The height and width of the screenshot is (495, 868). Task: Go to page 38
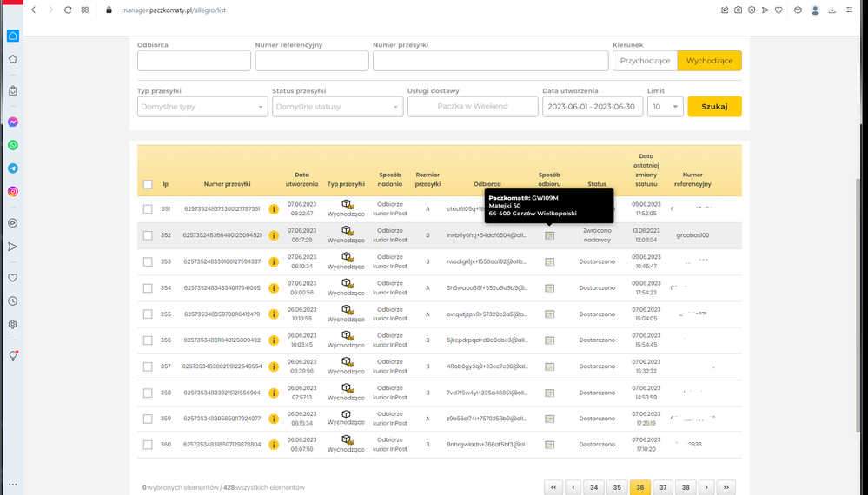click(x=686, y=487)
